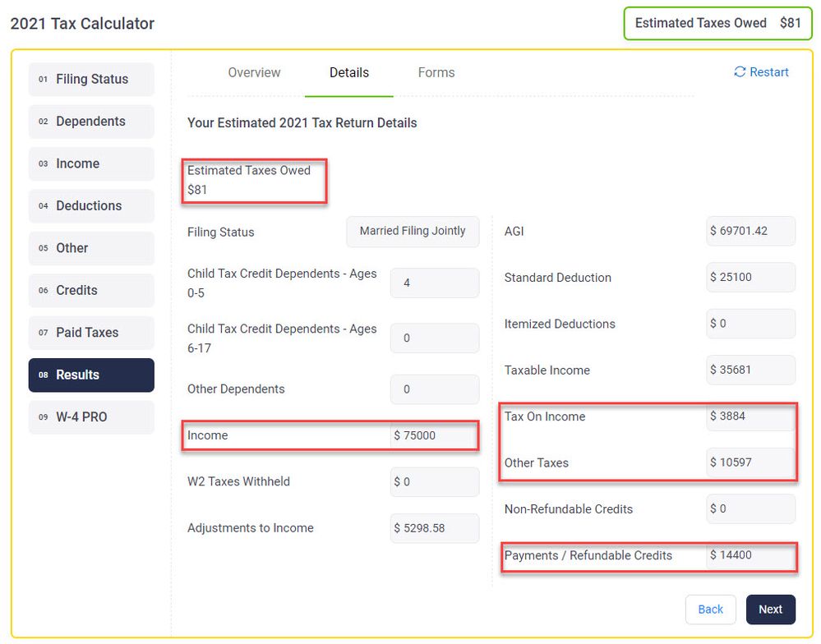Open the Other step in sidebar
Screen dimensions: 821x644
[x=91, y=248]
